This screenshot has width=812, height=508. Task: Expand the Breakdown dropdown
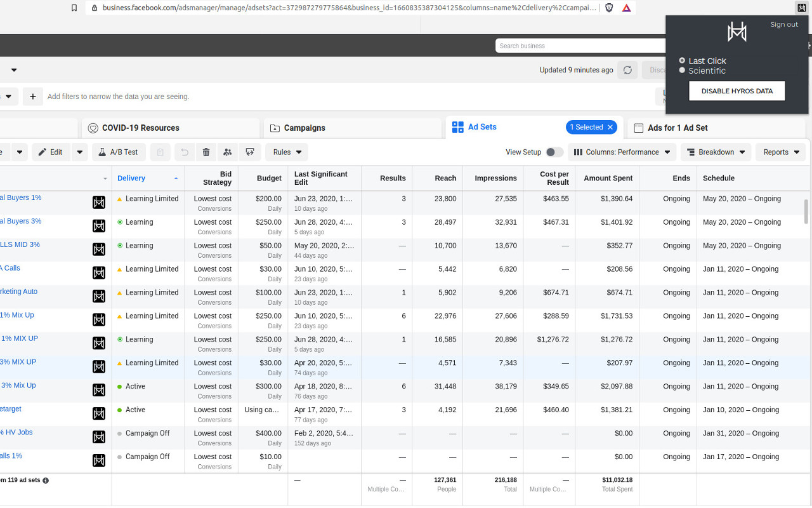tap(716, 152)
